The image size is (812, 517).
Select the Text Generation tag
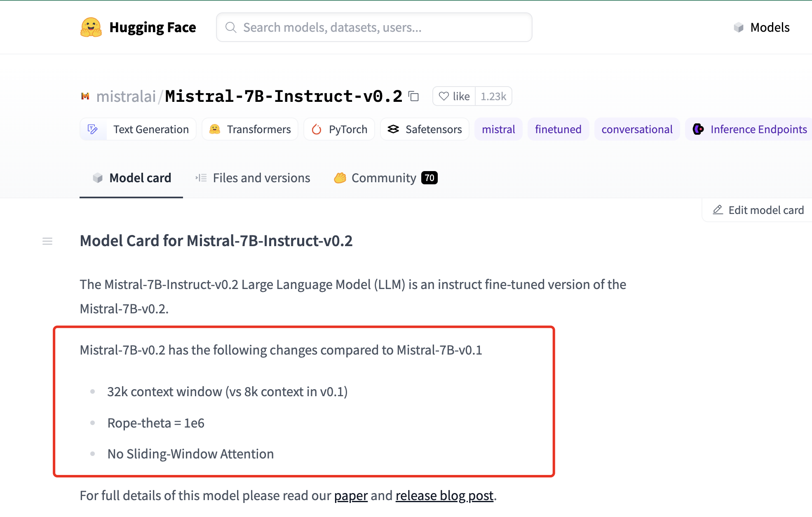138,129
